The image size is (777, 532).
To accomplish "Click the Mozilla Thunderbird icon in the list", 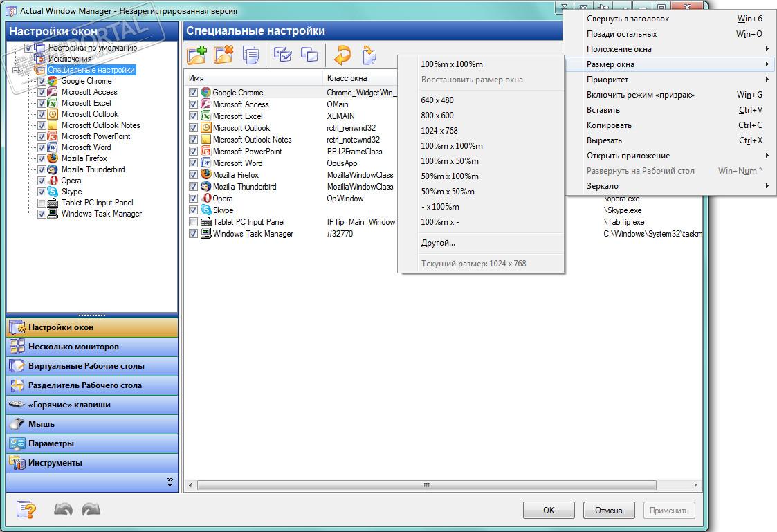I will pyautogui.click(x=206, y=187).
